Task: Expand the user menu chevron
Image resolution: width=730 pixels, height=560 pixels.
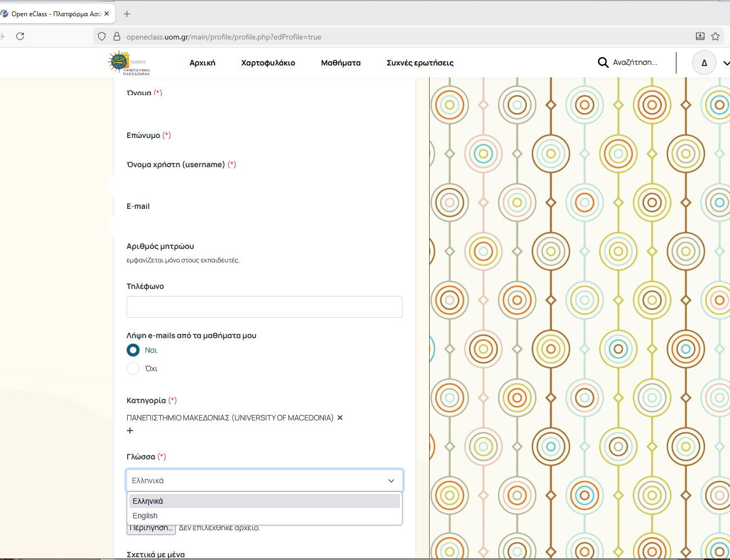Action: click(x=726, y=63)
